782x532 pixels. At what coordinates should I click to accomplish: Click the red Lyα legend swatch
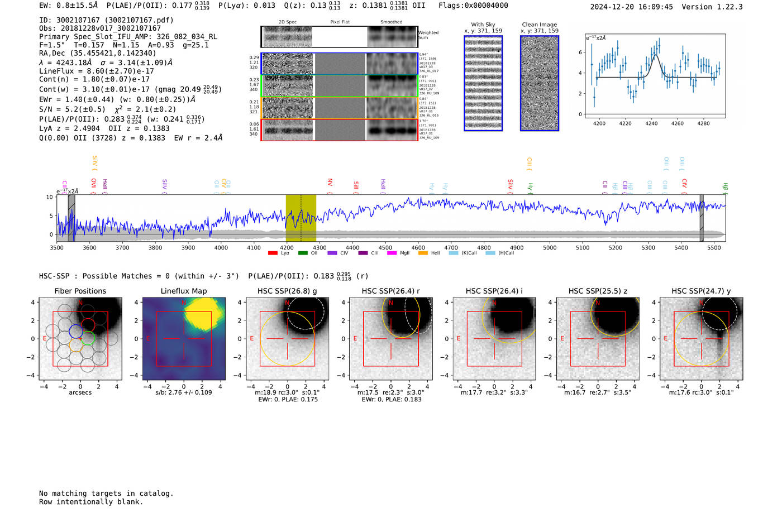coord(273,253)
